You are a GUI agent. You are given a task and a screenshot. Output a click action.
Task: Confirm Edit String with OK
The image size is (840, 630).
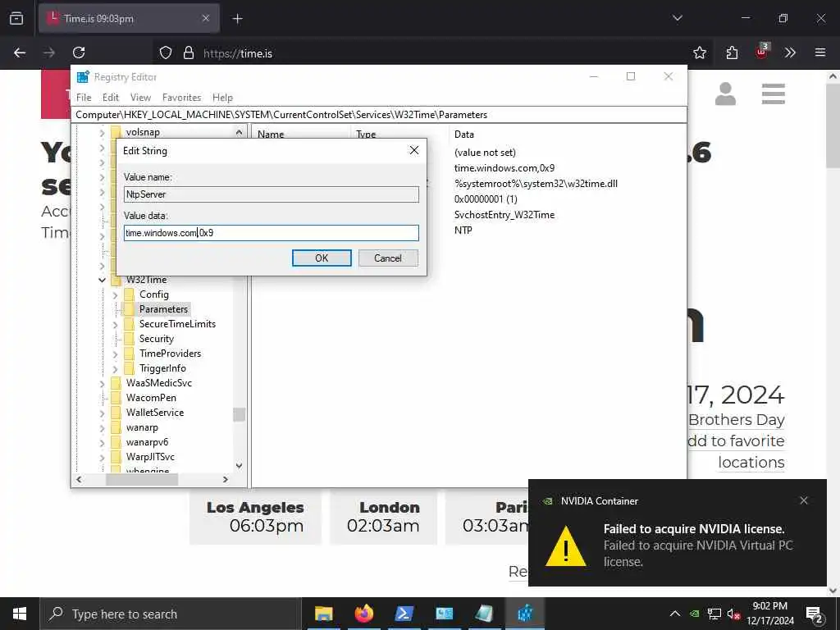[x=322, y=258]
